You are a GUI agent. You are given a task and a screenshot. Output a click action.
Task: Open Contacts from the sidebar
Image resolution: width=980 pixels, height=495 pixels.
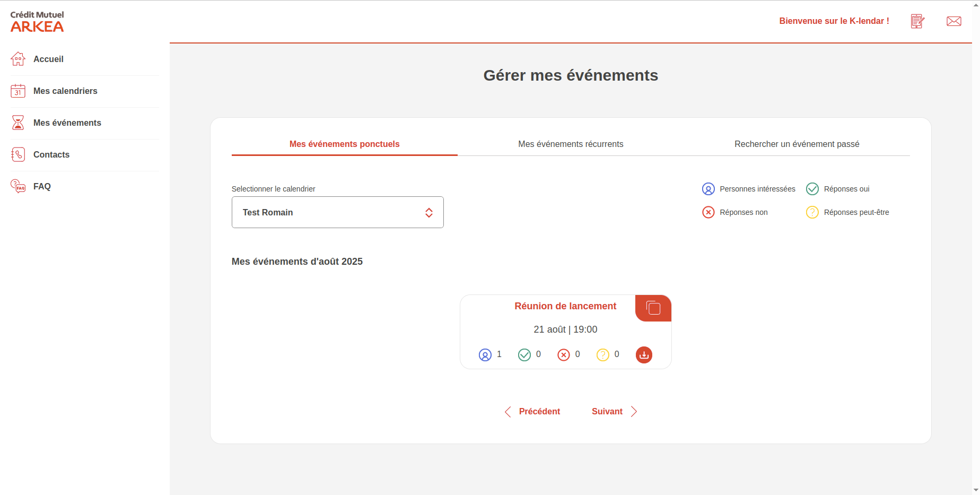point(51,155)
